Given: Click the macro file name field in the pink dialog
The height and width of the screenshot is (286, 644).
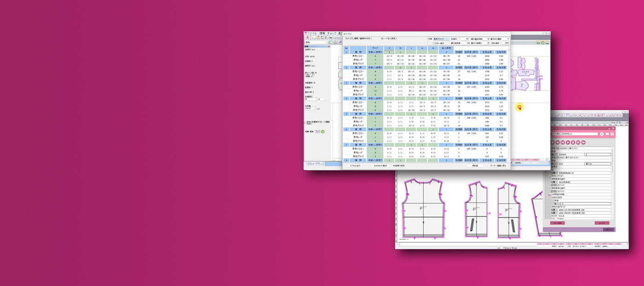Looking at the screenshot, I should coord(574,134).
